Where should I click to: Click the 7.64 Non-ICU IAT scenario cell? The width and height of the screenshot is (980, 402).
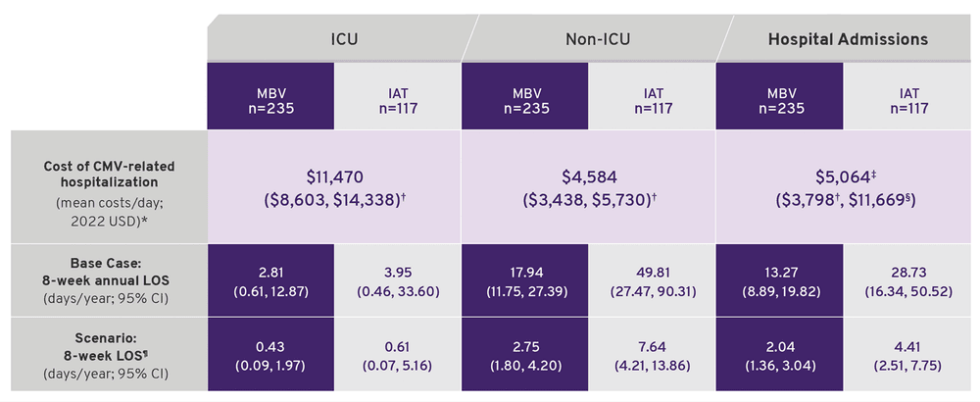point(653,354)
